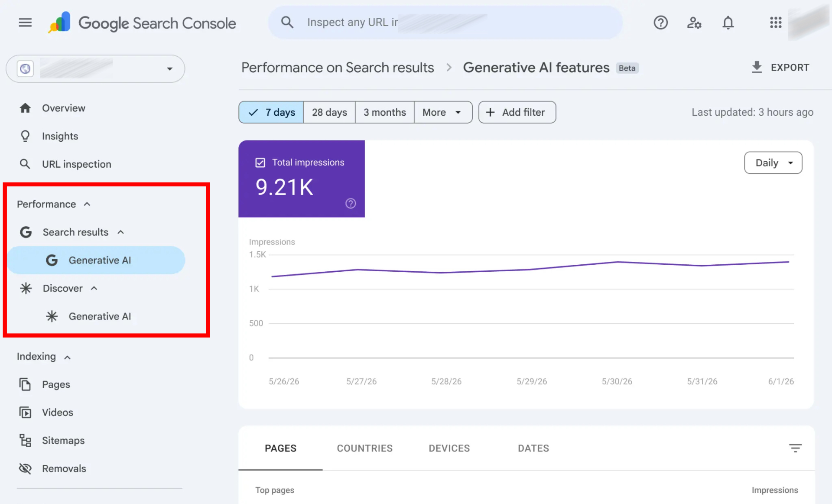Image resolution: width=832 pixels, height=504 pixels.
Task: Click the Google G icon beside Search results
Action: coord(26,232)
